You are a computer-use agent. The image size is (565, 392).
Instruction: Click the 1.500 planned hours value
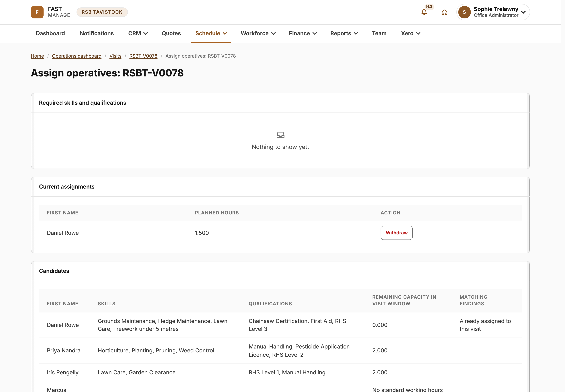(202, 233)
